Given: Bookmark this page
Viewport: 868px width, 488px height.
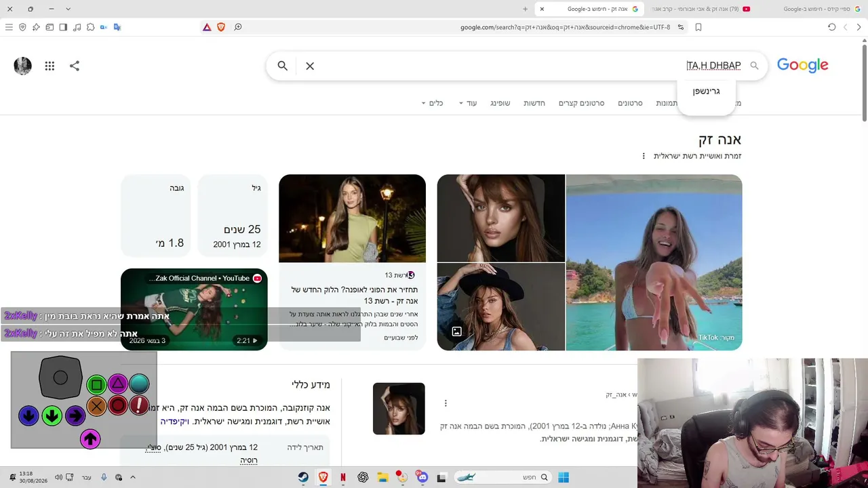Looking at the screenshot, I should pos(698,27).
